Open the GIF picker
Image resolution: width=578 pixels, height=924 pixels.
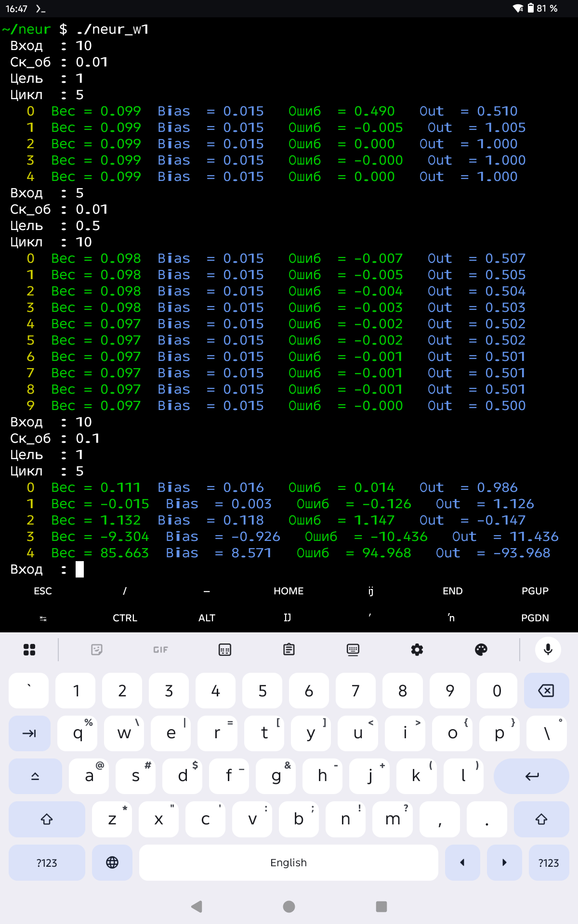(x=161, y=650)
